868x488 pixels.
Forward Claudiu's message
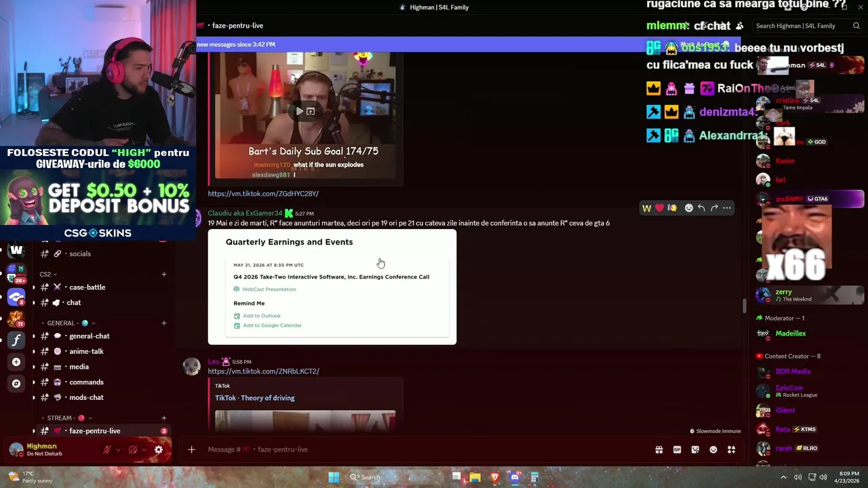pyautogui.click(x=714, y=208)
